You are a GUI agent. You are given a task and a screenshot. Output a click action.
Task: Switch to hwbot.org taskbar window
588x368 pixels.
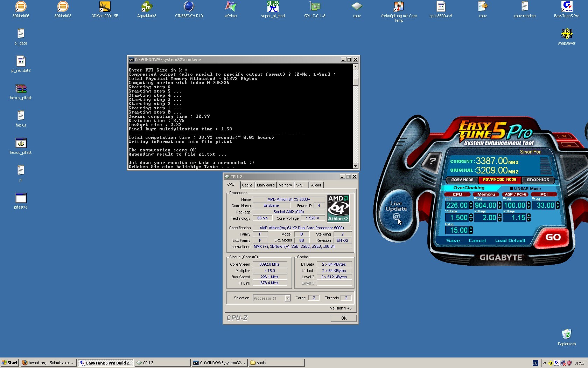tap(48, 363)
